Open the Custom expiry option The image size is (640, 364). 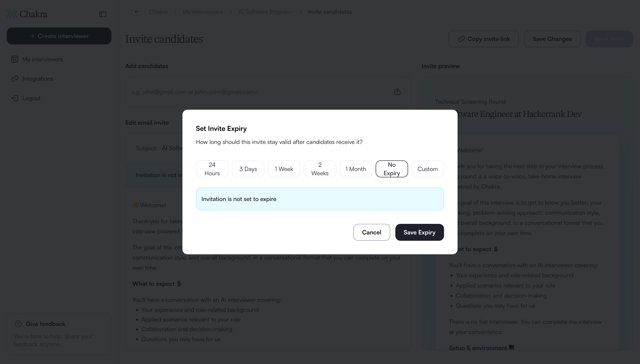[x=428, y=169]
